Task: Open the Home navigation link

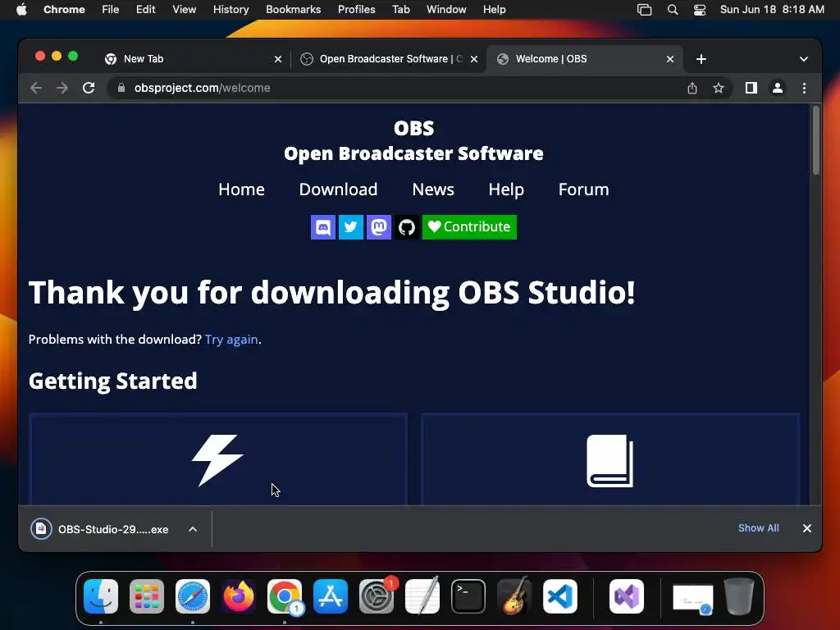Action: tap(242, 189)
